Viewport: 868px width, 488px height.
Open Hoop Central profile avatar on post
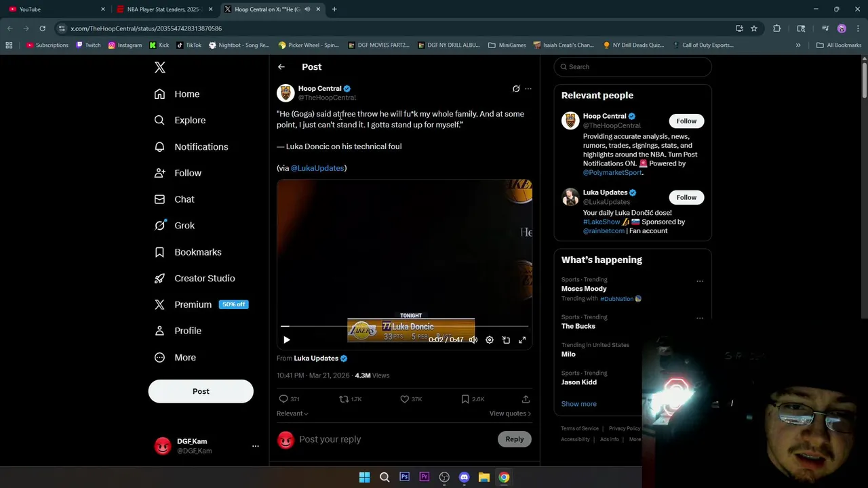[x=285, y=93]
